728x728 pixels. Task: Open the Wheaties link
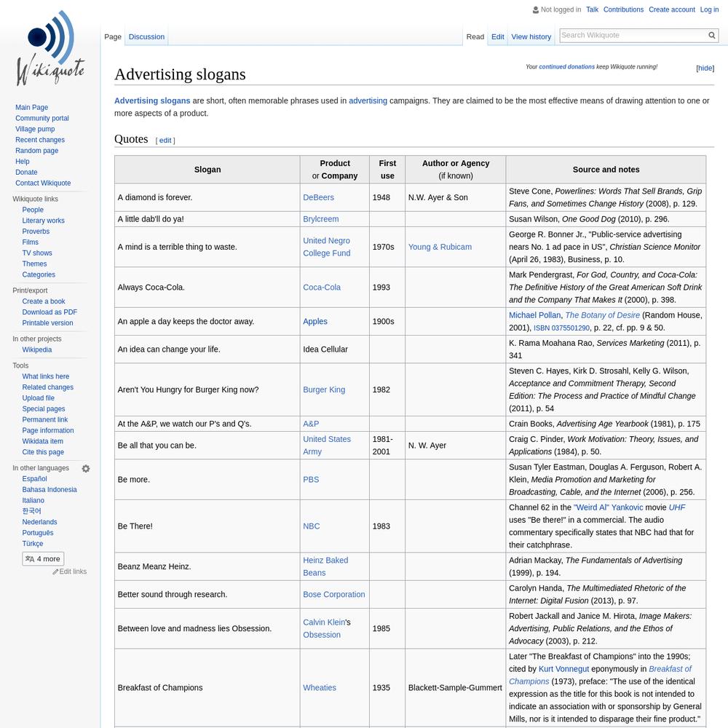pyautogui.click(x=320, y=688)
